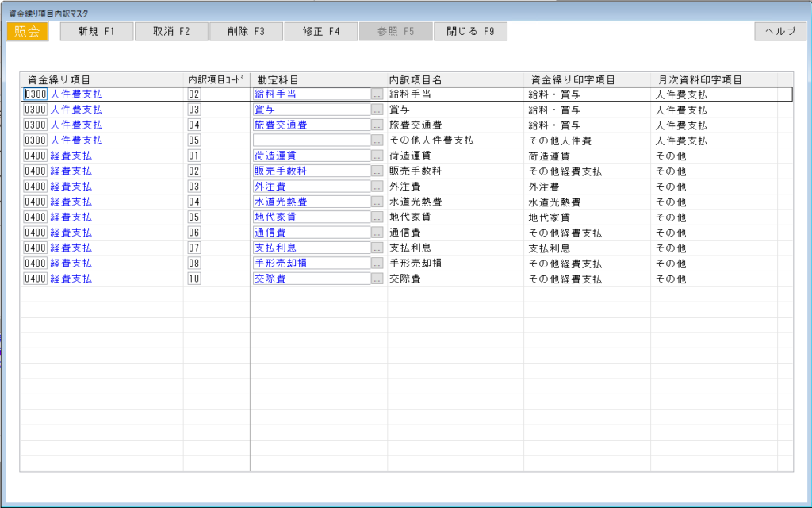This screenshot has height=508, width=812.
Task: Click the 支払利息 account field
Action: pos(311,248)
